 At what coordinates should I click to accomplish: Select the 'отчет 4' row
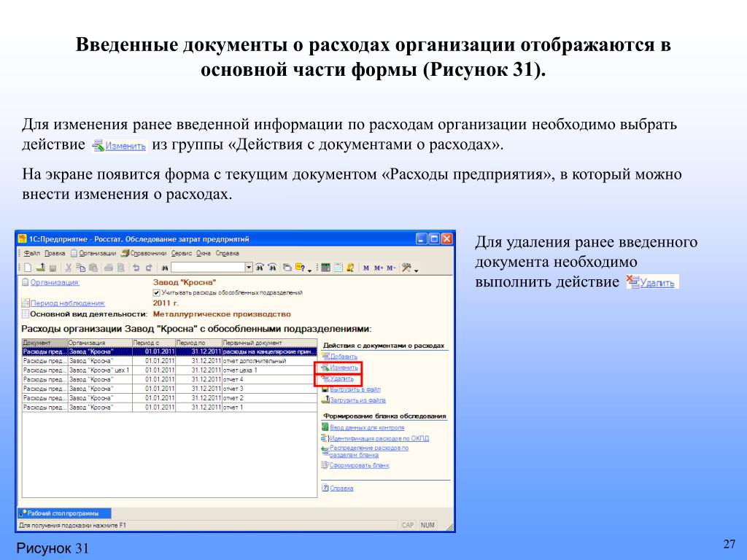pos(169,379)
